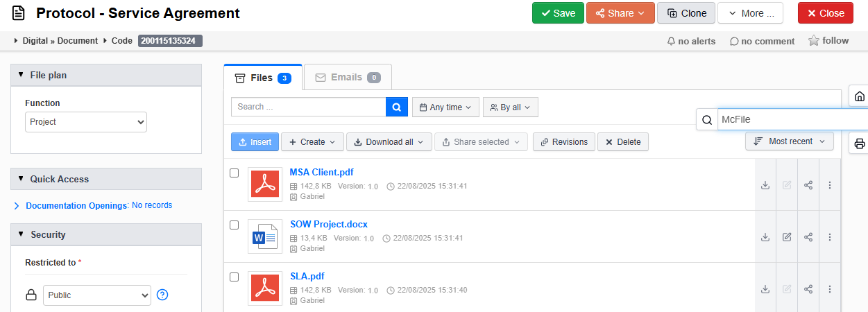Image resolution: width=868 pixels, height=312 pixels.
Task: Clone this document
Action: coord(686,13)
